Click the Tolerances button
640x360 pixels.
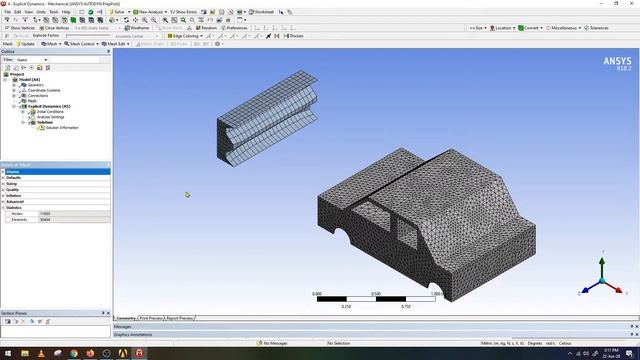(x=596, y=28)
